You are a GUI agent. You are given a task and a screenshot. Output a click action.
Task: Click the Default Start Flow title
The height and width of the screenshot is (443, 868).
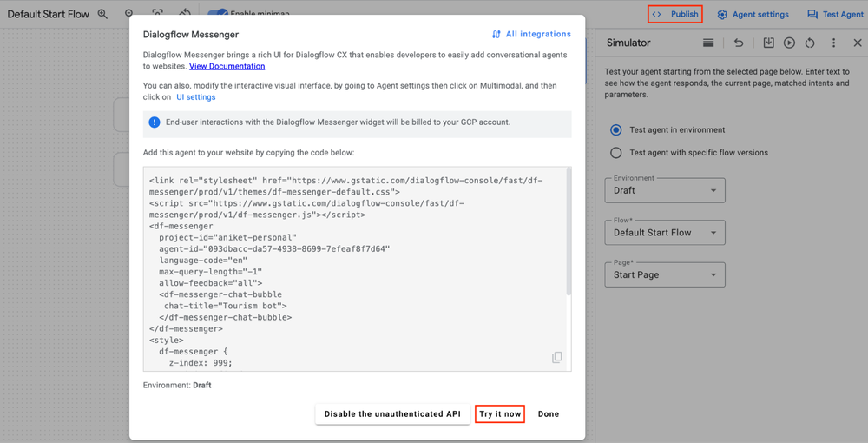click(48, 14)
